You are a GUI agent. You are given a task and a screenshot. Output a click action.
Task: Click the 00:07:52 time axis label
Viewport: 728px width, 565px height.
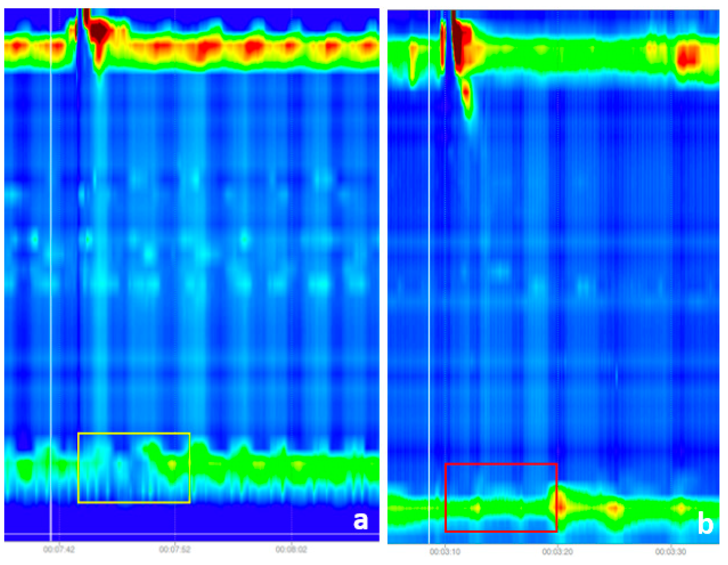175,549
